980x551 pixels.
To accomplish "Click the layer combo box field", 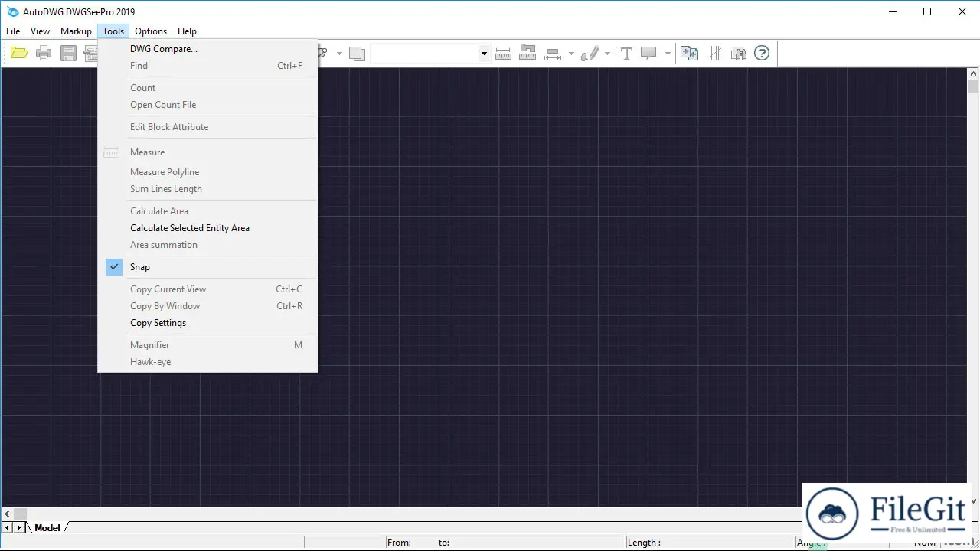I will click(x=425, y=54).
